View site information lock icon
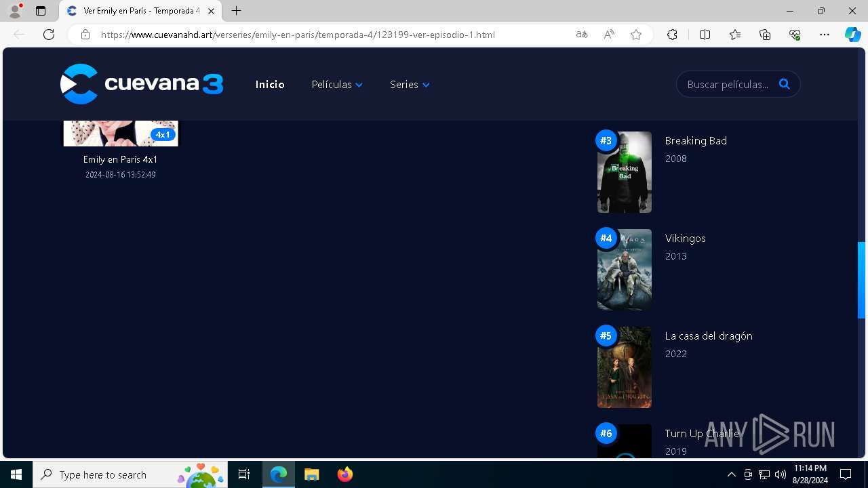 (85, 35)
